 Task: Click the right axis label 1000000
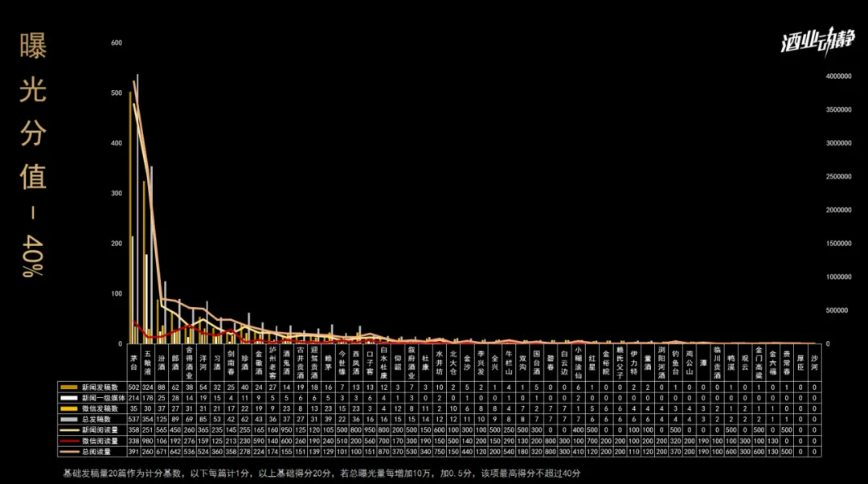point(838,277)
